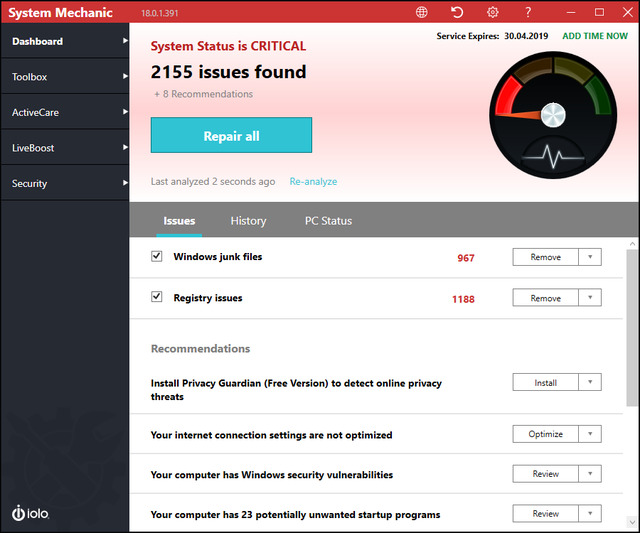Click the ADD TIME NOW link
The image size is (640, 533).
click(595, 36)
